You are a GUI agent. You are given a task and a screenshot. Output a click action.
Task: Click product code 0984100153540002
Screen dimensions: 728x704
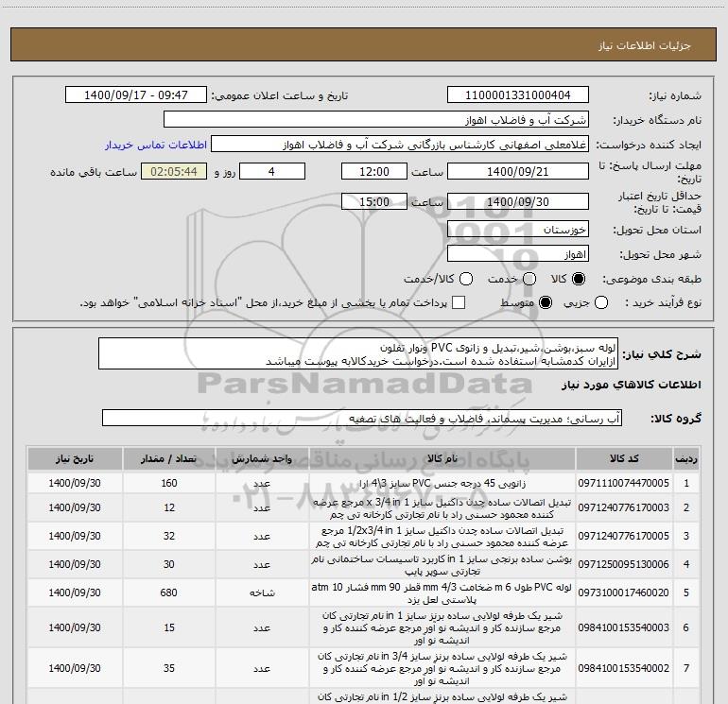pyautogui.click(x=624, y=668)
